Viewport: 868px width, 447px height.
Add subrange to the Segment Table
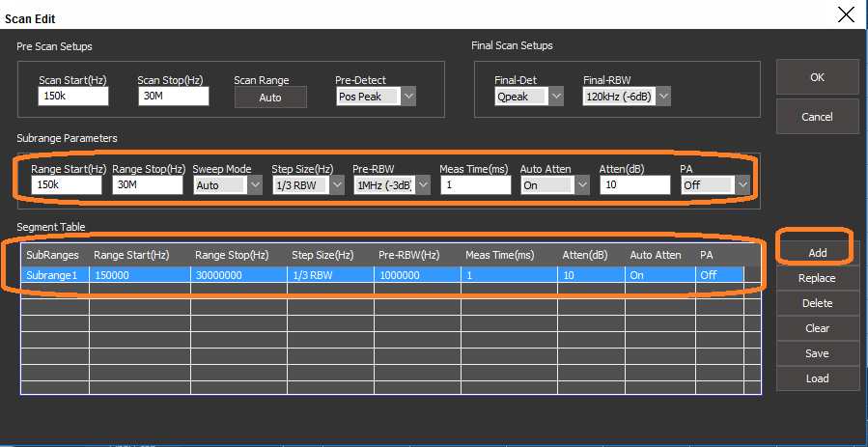point(817,252)
